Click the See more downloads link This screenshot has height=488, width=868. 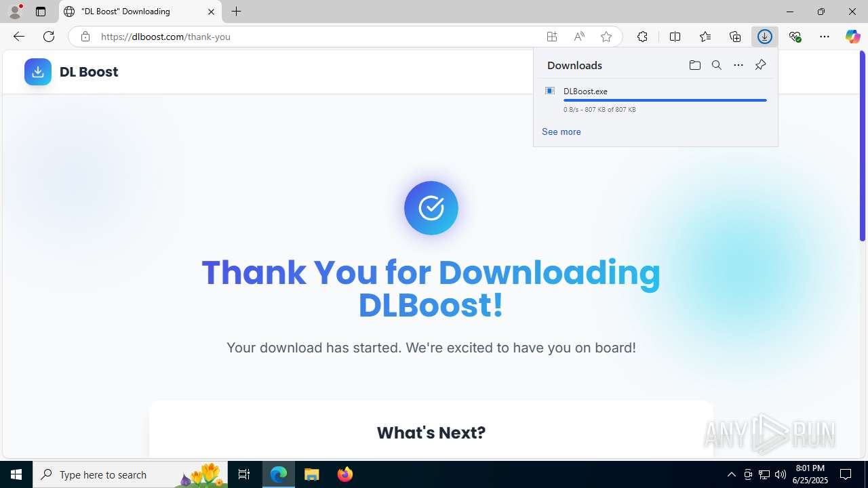(561, 131)
